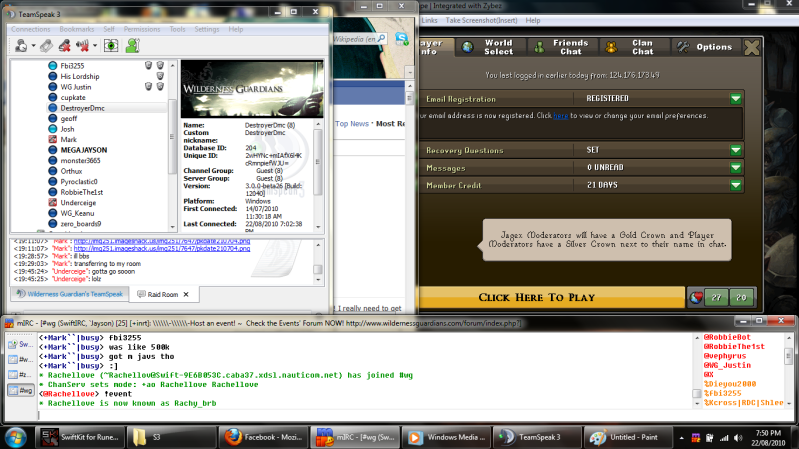Toggle mute microphone in TeamSpeak toolbar
The image size is (799, 449).
(64, 46)
